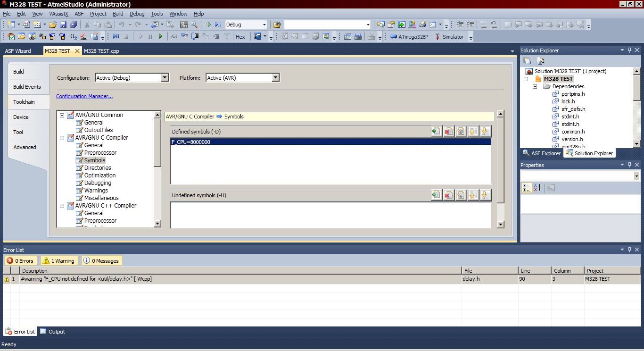Collapse the Dependencies folder node
The height and width of the screenshot is (351, 644).
tap(535, 87)
